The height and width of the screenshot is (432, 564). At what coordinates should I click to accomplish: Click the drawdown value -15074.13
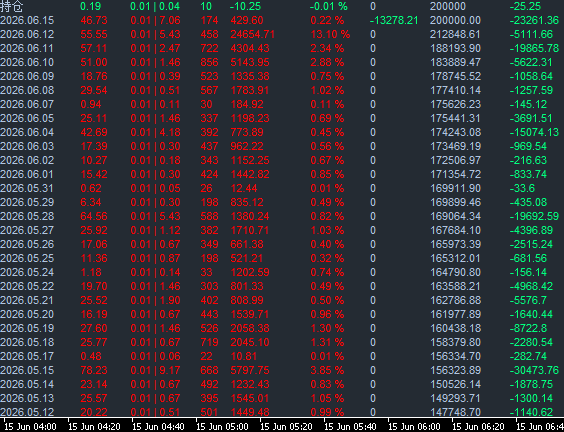point(534,133)
